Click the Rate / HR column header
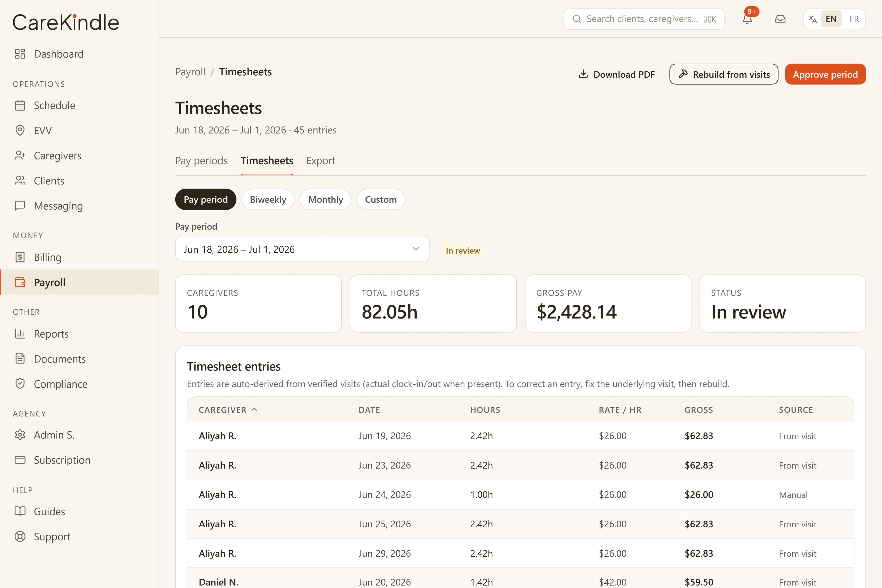 [620, 410]
